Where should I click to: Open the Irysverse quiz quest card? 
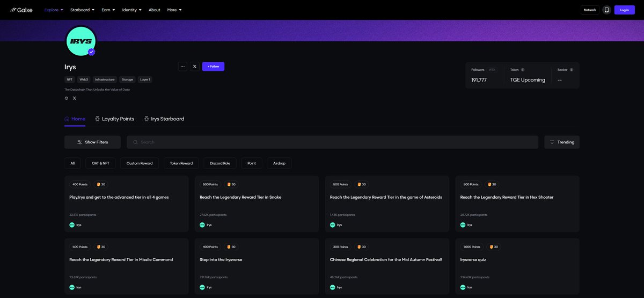click(517, 266)
